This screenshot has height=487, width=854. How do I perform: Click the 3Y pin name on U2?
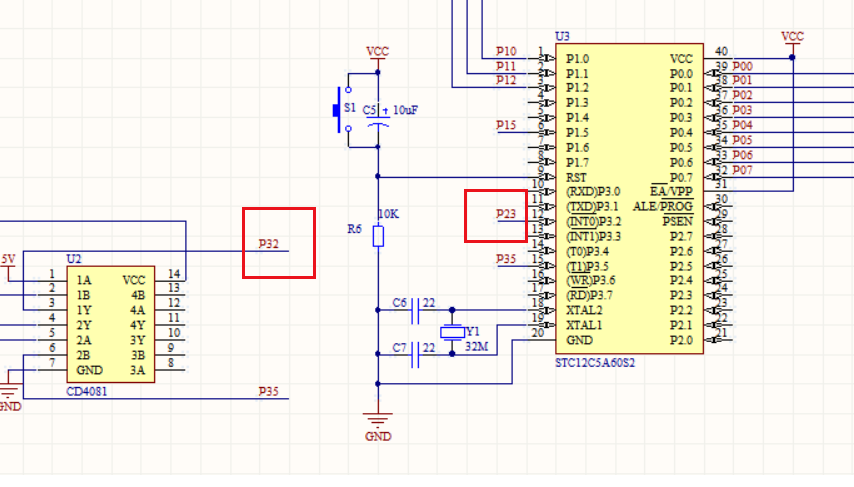[x=137, y=340]
